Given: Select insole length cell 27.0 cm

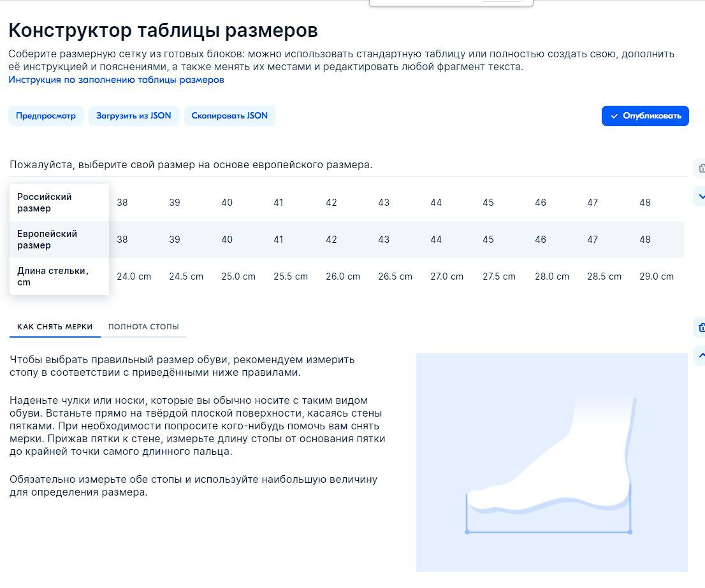Looking at the screenshot, I should (x=447, y=276).
